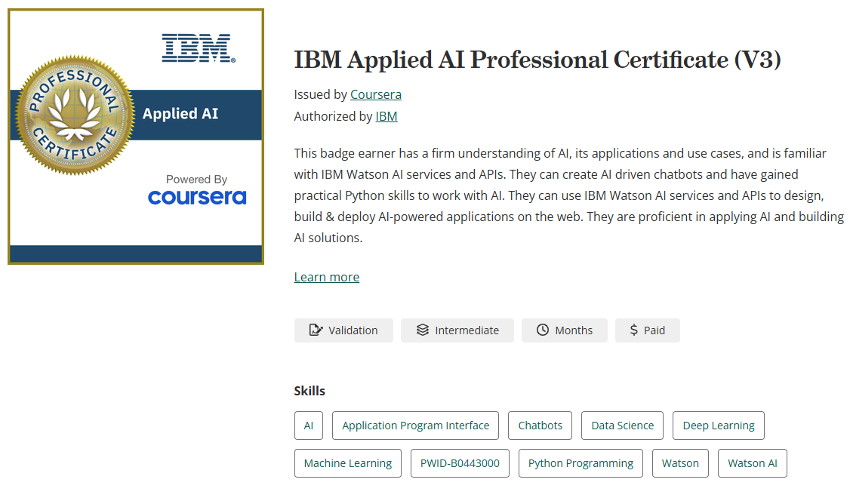Click the dollar icon beside Paid

tap(633, 330)
